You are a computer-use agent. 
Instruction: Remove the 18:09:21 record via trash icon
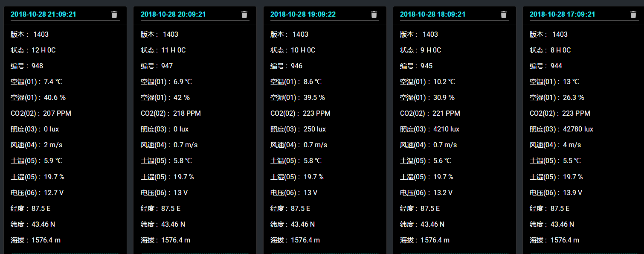click(504, 15)
